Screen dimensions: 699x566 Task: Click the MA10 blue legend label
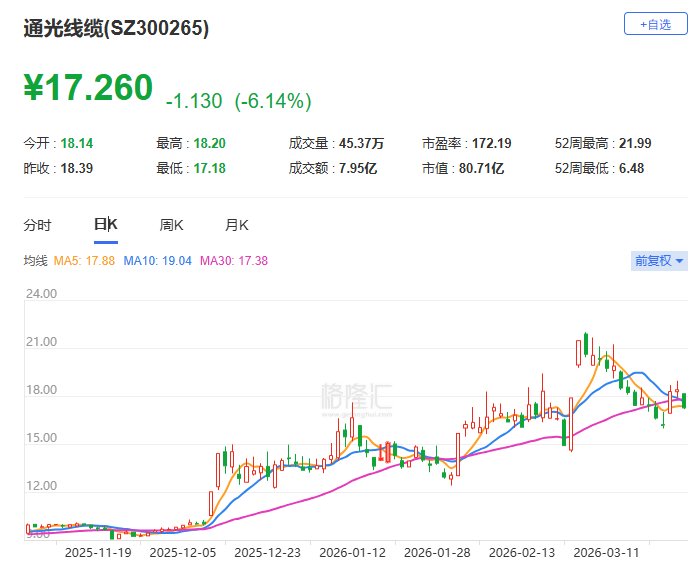coord(157,261)
